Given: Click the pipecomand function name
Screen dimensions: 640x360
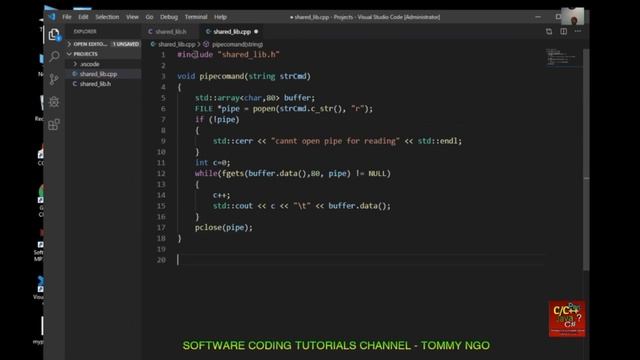Looking at the screenshot, I should 222,76.
